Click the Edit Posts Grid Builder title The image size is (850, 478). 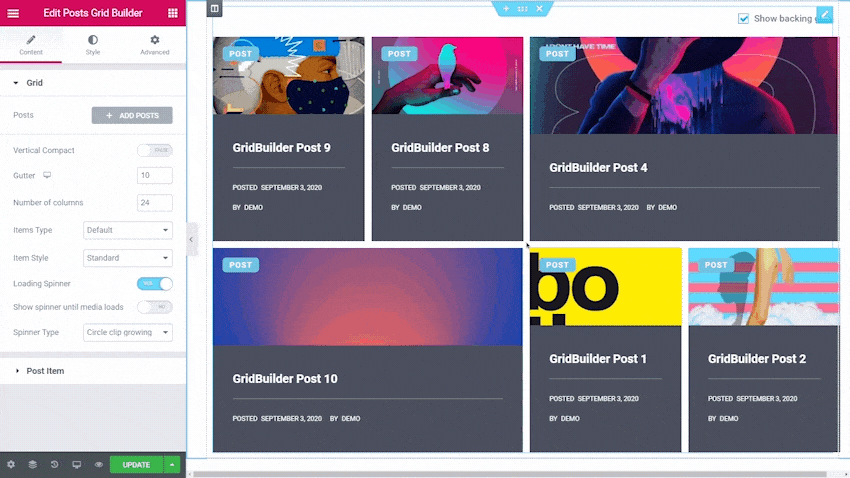[93, 13]
